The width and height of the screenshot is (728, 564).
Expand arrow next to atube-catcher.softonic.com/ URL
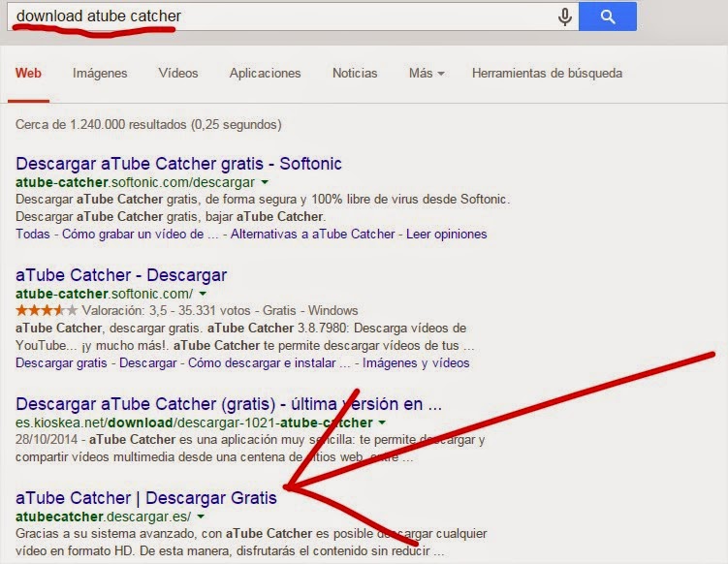[x=203, y=294]
